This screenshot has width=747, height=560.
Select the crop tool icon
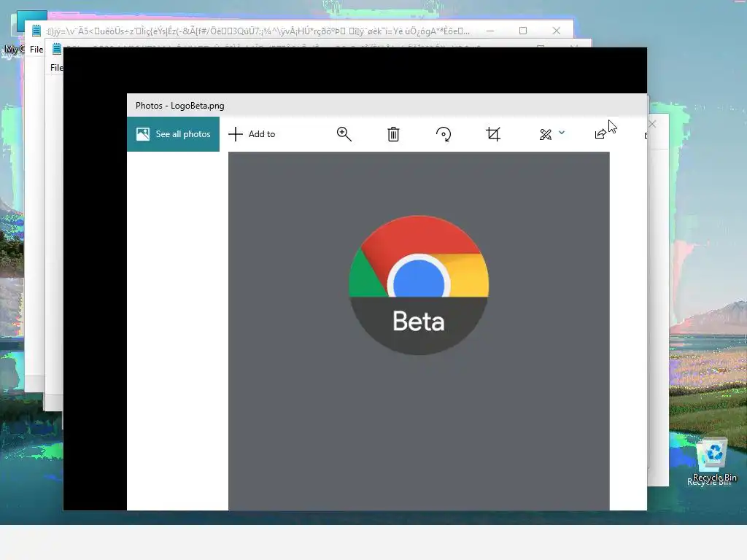tap(493, 134)
